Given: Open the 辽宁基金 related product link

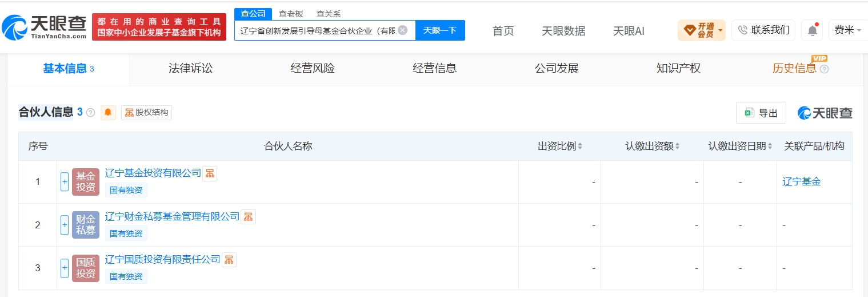Looking at the screenshot, I should click(802, 181).
